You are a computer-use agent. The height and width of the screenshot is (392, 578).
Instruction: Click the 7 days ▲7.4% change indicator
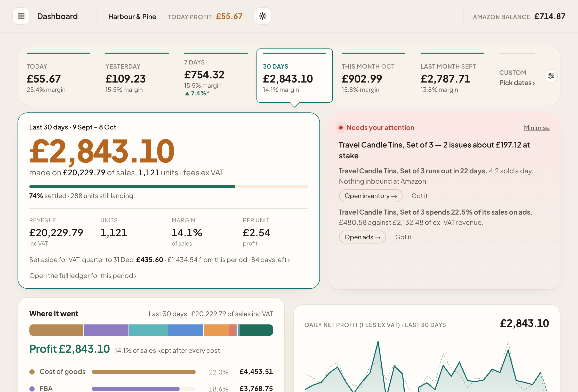click(x=197, y=93)
